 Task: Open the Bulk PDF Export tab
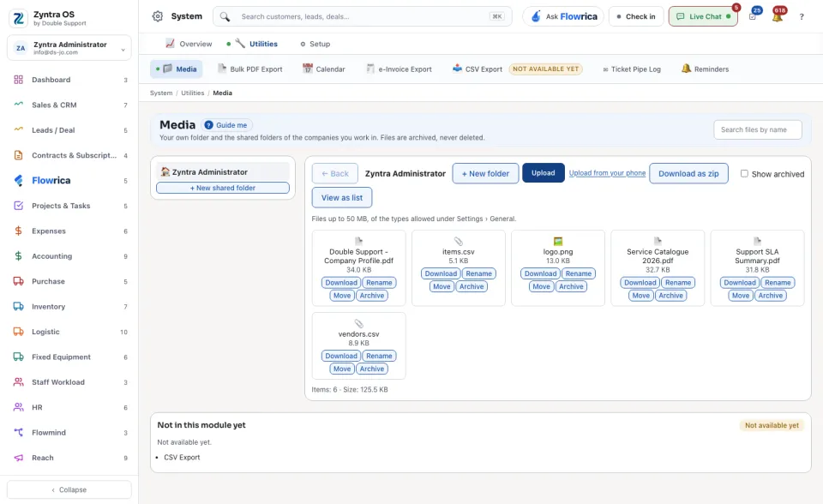(250, 69)
